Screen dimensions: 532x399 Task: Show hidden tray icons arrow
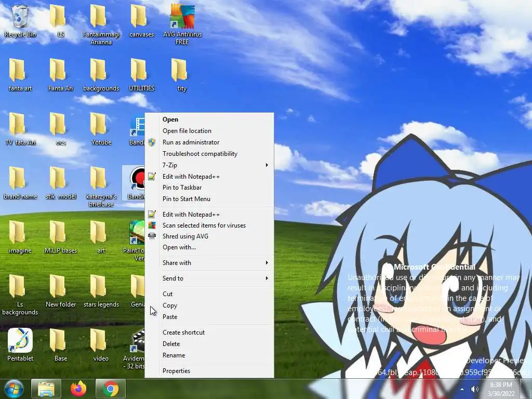tap(462, 389)
